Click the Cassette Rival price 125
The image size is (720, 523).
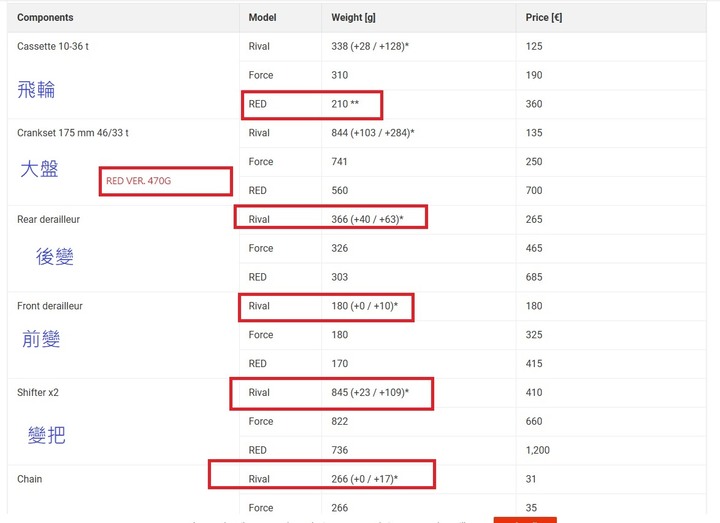(534, 46)
